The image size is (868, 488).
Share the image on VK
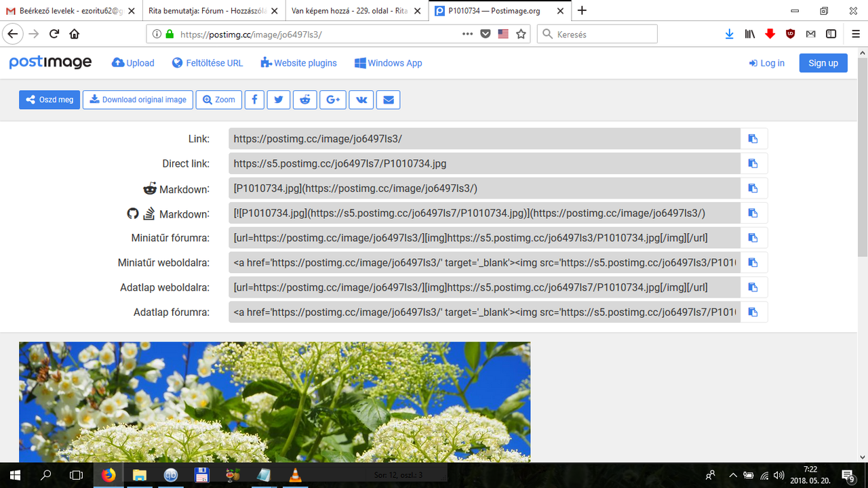[x=361, y=100]
